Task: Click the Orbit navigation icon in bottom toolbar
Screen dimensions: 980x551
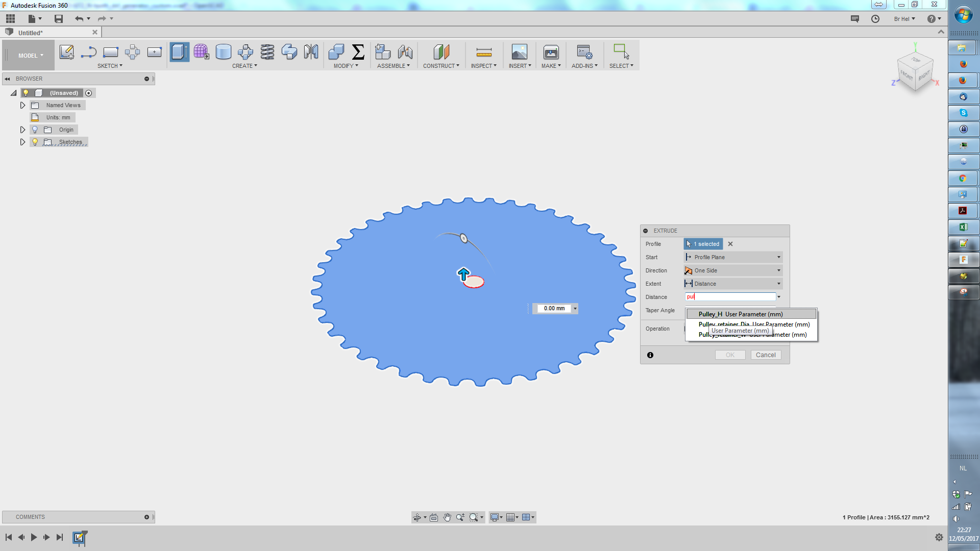Action: (x=417, y=517)
